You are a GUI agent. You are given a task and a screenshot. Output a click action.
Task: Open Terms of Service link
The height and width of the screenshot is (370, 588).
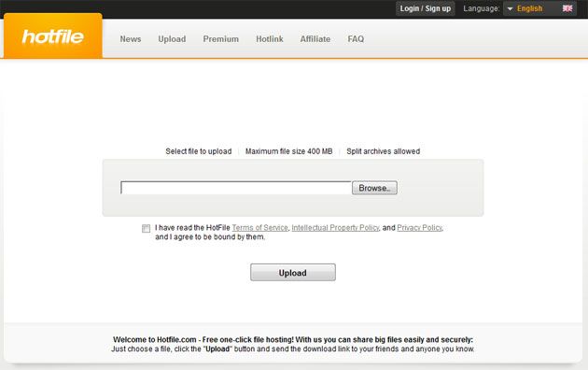259,228
